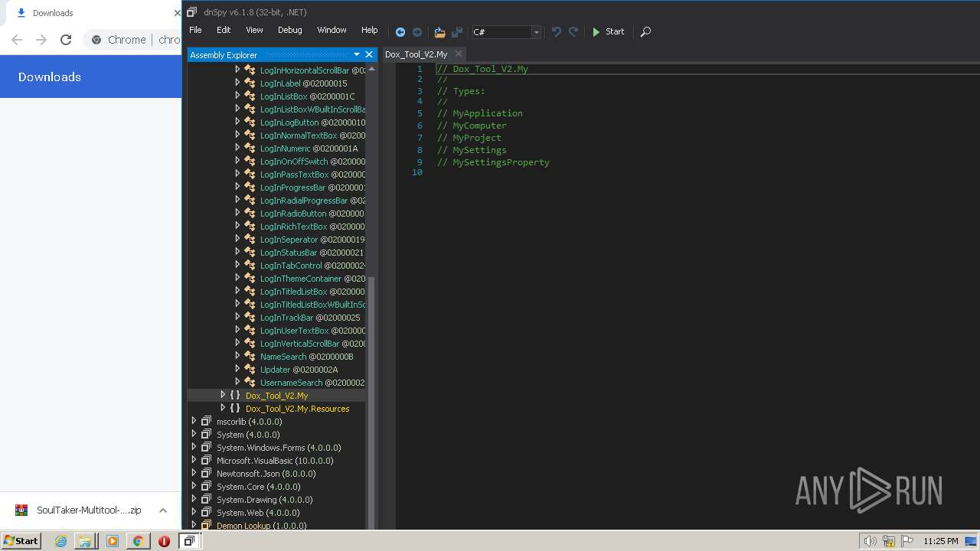Screen dimensions: 980x551
Task: Open the View menu
Action: [254, 30]
